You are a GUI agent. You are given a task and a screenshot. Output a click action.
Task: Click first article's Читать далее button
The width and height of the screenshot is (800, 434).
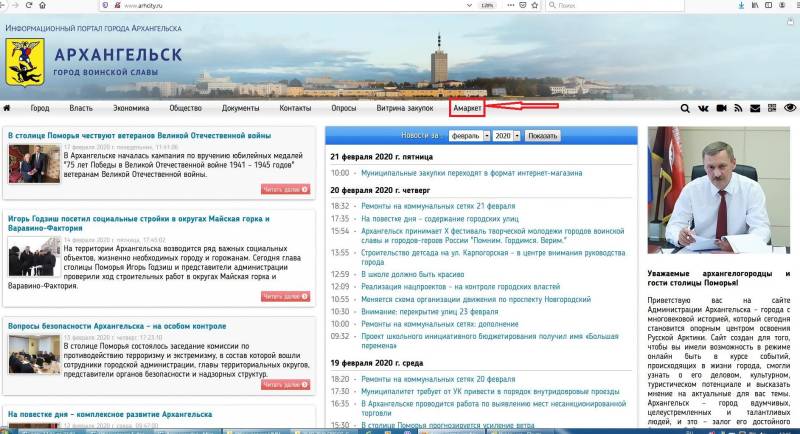click(x=286, y=188)
